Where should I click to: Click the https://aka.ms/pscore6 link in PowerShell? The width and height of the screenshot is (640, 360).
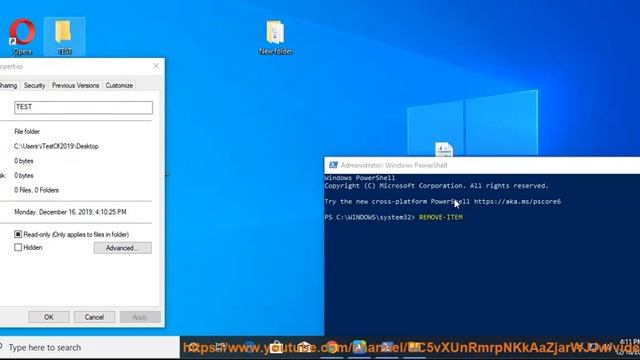tap(517, 201)
